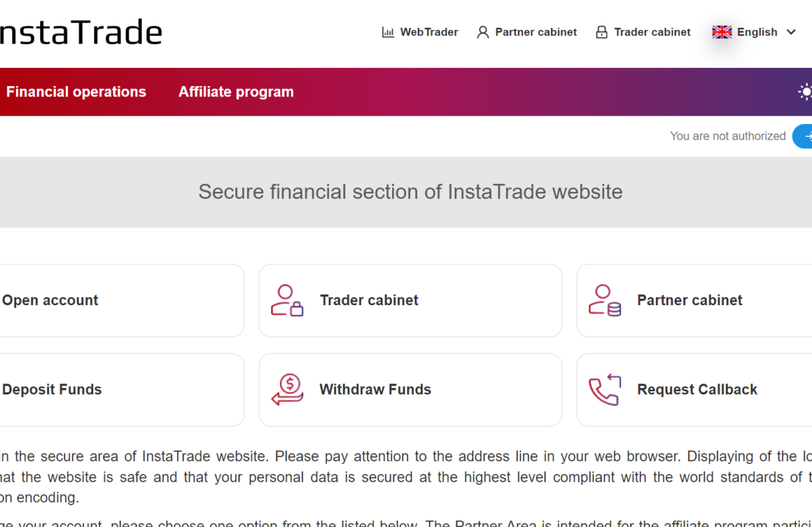Viewport: 812px width, 527px height.
Task: Click the person icon beside top-bar Partner cabinet
Action: pos(483,32)
